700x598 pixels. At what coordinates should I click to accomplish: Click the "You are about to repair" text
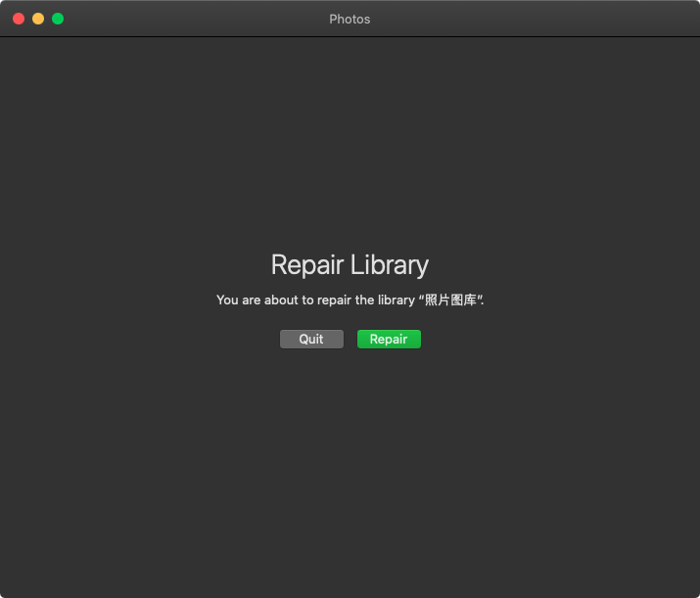coord(284,300)
